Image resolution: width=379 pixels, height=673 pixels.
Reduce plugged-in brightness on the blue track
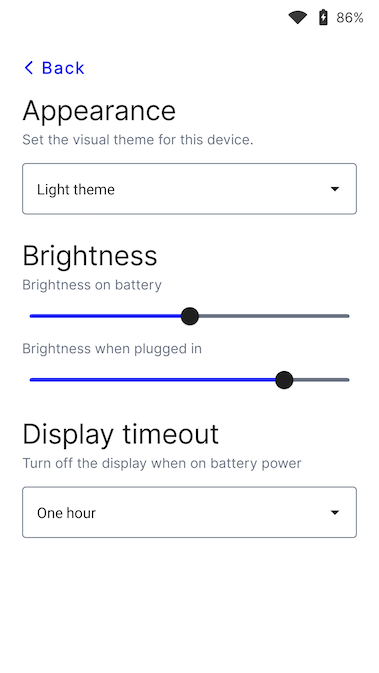click(x=152, y=380)
